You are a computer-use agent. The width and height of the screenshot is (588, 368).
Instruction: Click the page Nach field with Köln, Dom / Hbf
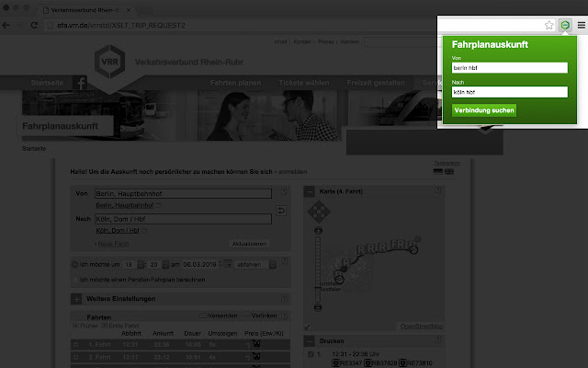pyautogui.click(x=183, y=219)
